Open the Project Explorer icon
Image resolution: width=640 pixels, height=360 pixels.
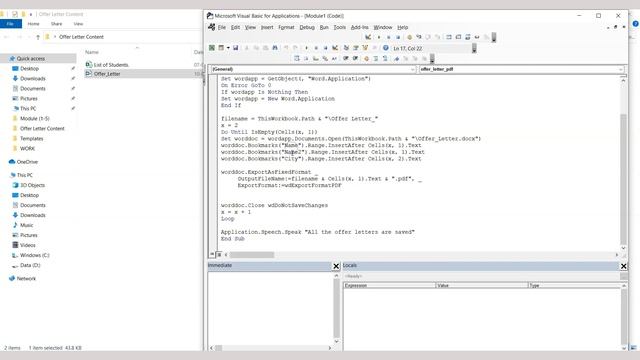pos(346,48)
